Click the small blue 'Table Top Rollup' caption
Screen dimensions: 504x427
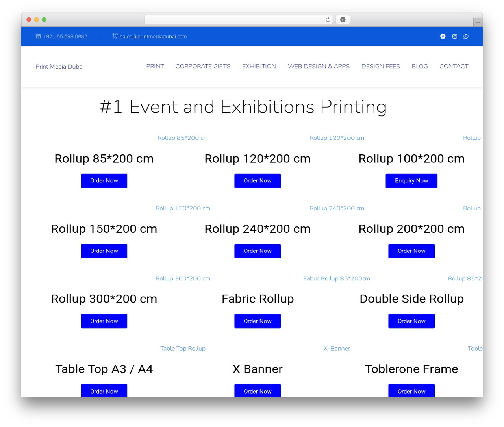[183, 348]
